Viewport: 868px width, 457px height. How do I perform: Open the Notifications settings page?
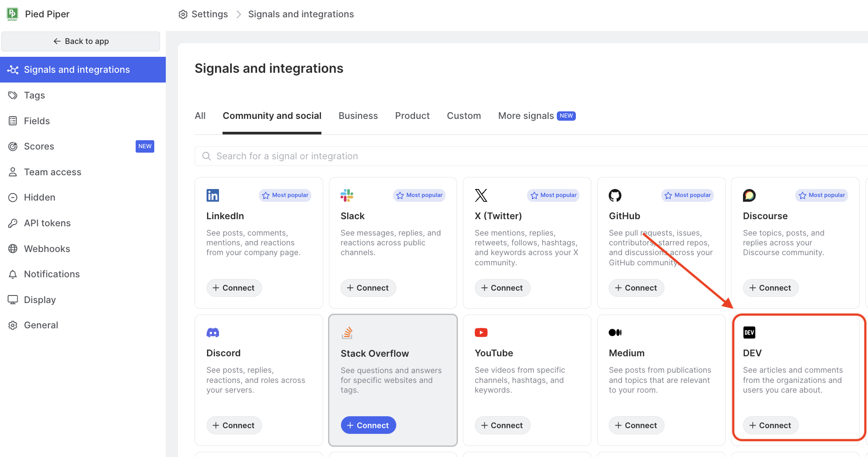(83, 274)
